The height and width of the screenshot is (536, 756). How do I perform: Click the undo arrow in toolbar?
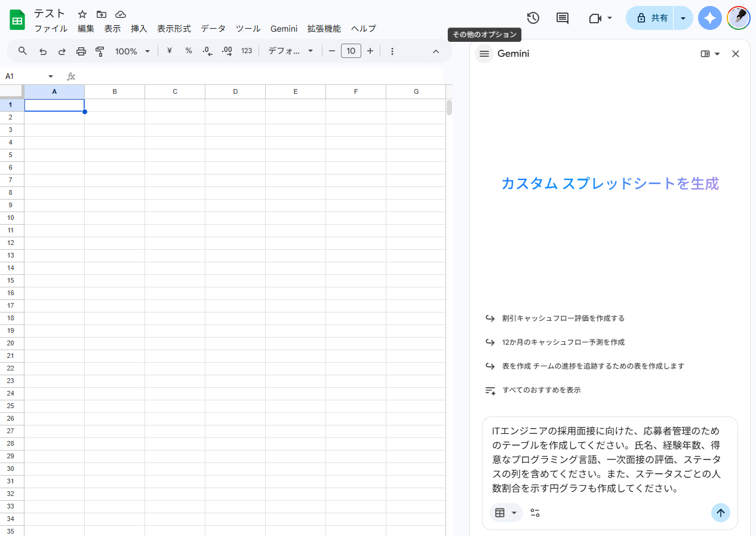click(x=43, y=51)
